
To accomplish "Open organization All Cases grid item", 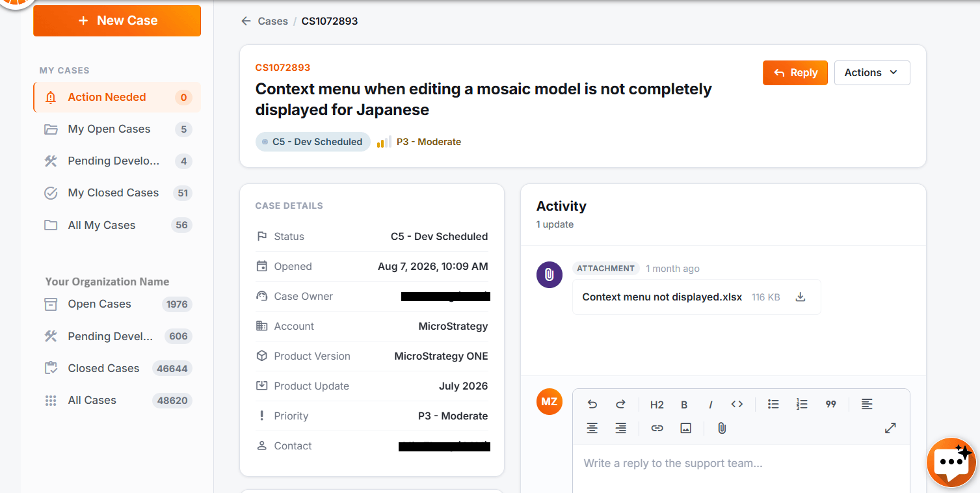I will tap(117, 401).
